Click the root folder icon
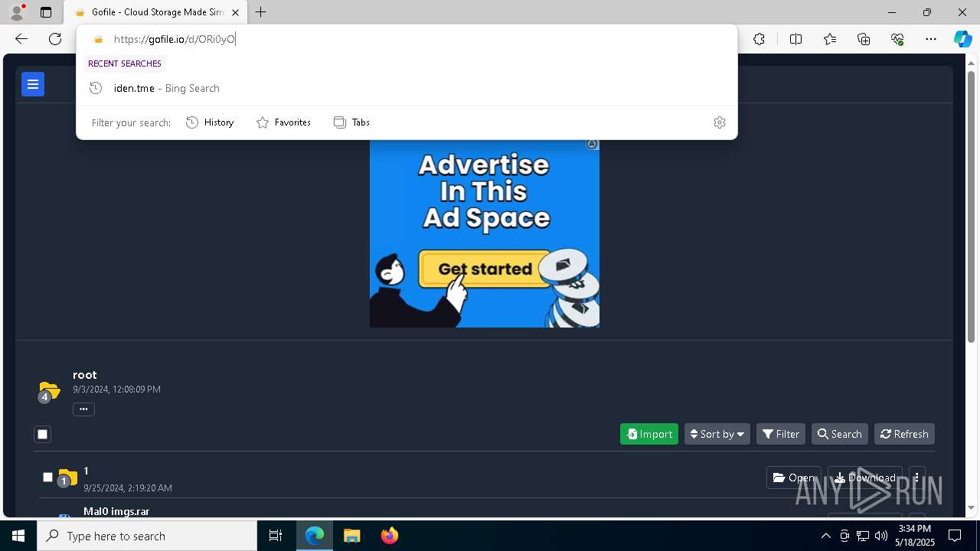This screenshot has width=980, height=551. point(48,392)
